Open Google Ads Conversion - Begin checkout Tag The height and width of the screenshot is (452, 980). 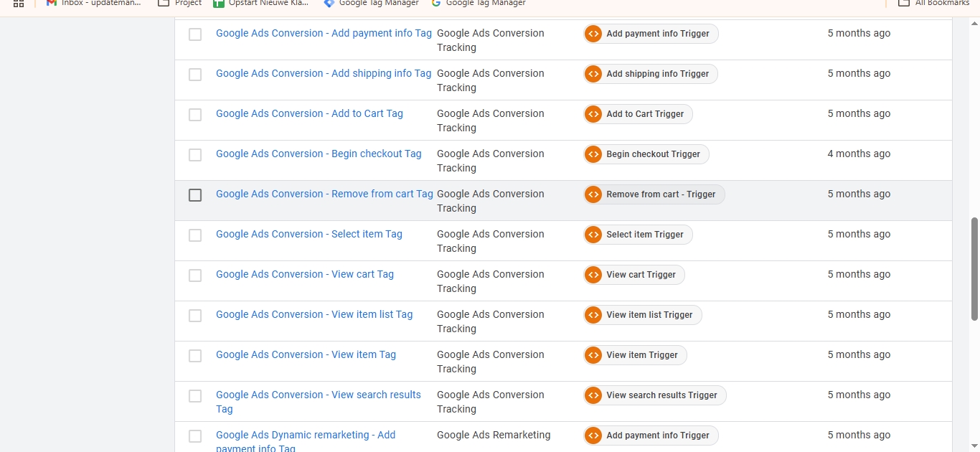(x=319, y=154)
